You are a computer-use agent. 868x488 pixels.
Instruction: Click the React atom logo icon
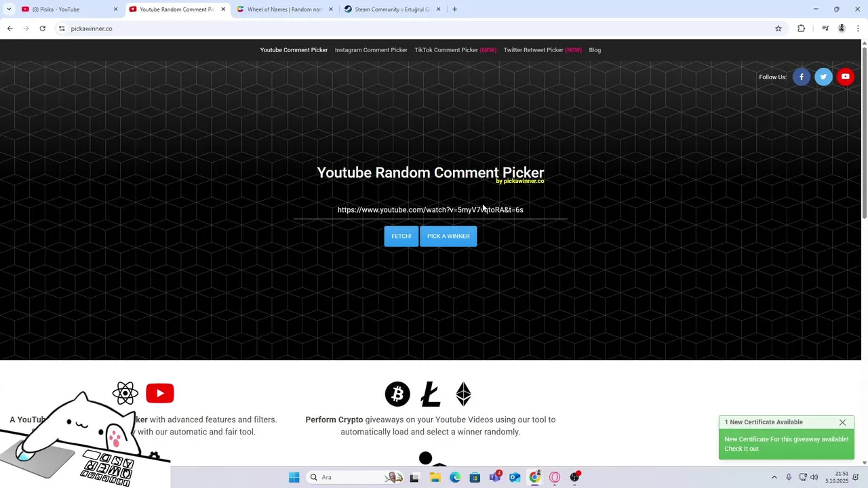coord(125,393)
